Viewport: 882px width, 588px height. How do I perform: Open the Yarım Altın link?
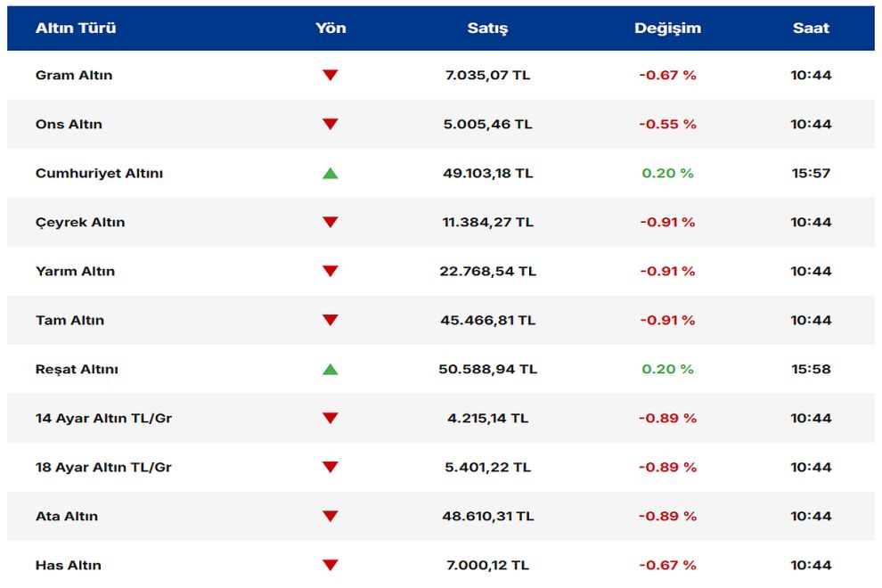[x=75, y=272]
